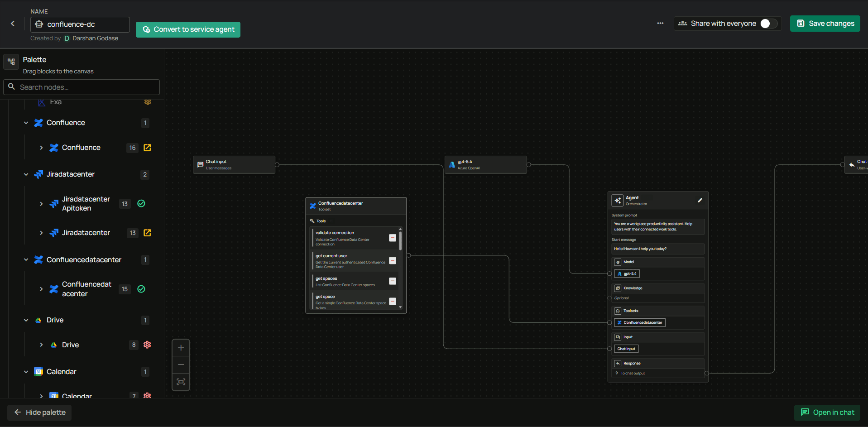Click Optional Knowledge field in Agent
Viewport: 868px width, 427px height.
click(658, 298)
